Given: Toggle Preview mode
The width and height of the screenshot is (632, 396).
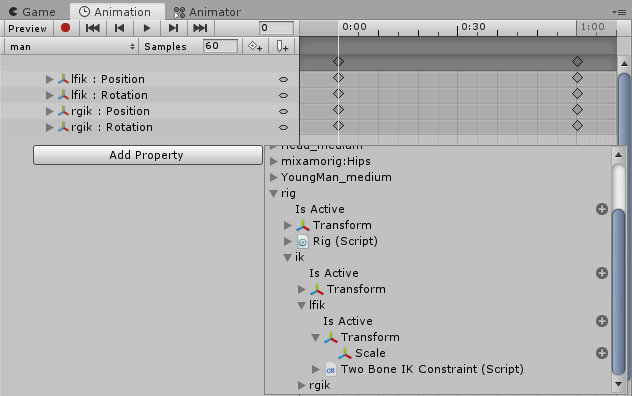Looking at the screenshot, I should [x=27, y=28].
